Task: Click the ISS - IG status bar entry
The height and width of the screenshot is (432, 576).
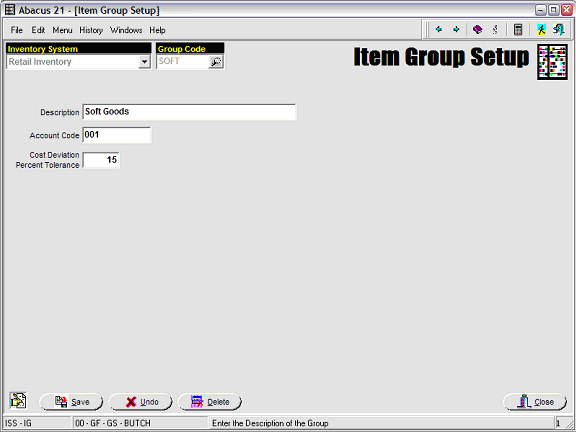Action: [37, 423]
